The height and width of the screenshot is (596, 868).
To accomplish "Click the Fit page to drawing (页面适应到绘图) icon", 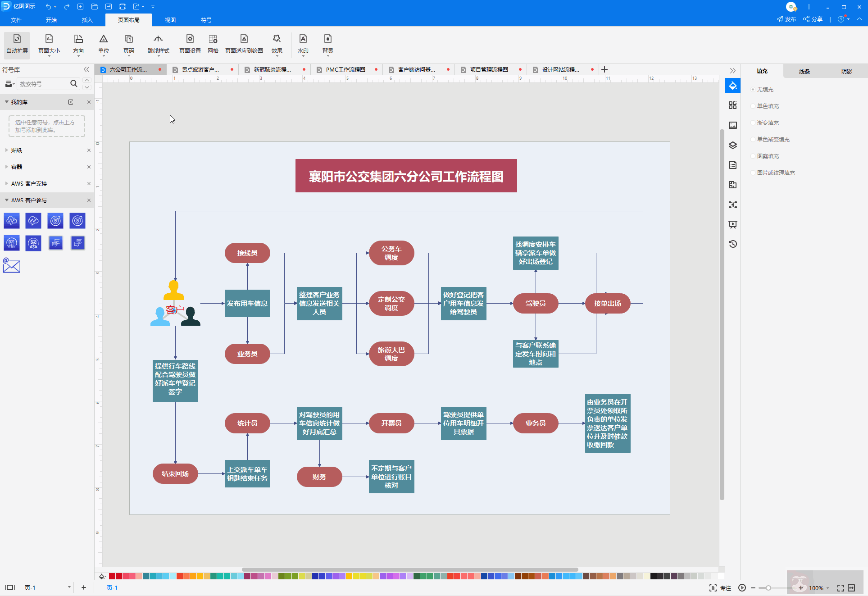I will tap(244, 44).
